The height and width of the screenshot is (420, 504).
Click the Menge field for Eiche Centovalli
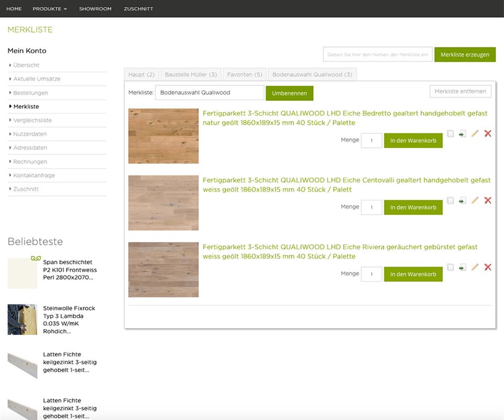pos(372,207)
